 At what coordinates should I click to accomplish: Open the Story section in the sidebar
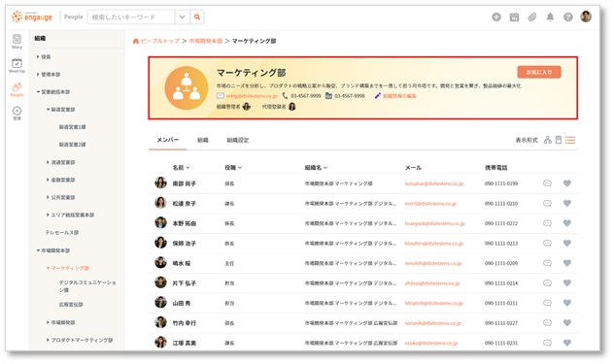17,41
